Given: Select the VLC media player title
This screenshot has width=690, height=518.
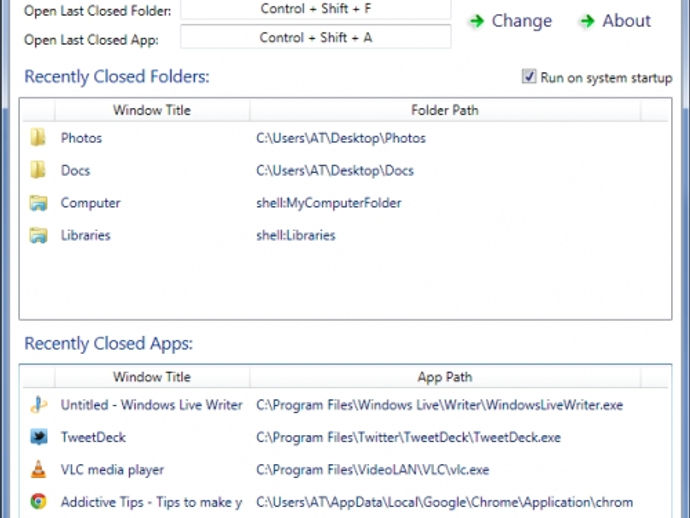Looking at the screenshot, I should pos(112,470).
